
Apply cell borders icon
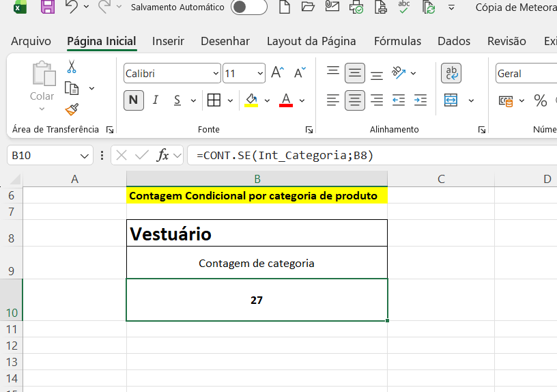(214, 100)
